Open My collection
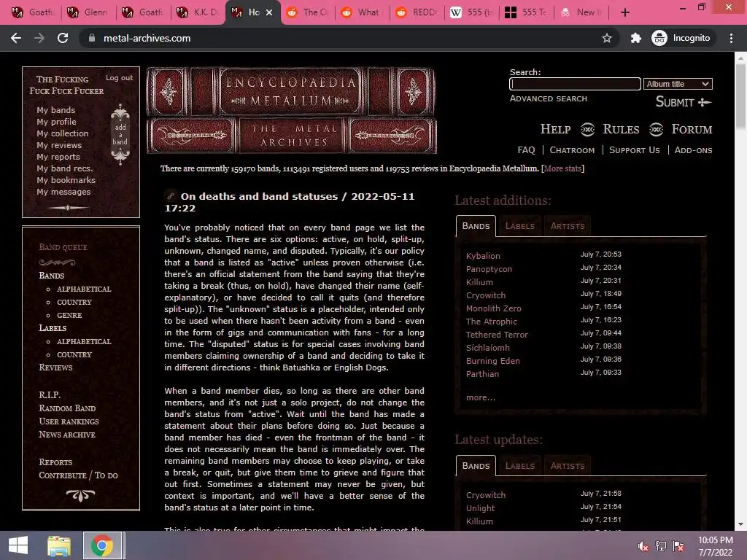The image size is (747, 560). (x=63, y=133)
